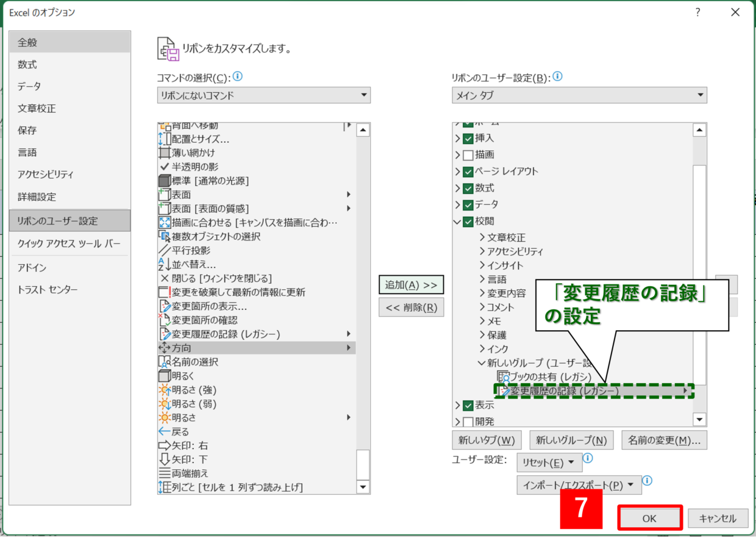Click the 明るさ (強) icon
The width and height of the screenshot is (756, 540).
tap(165, 390)
